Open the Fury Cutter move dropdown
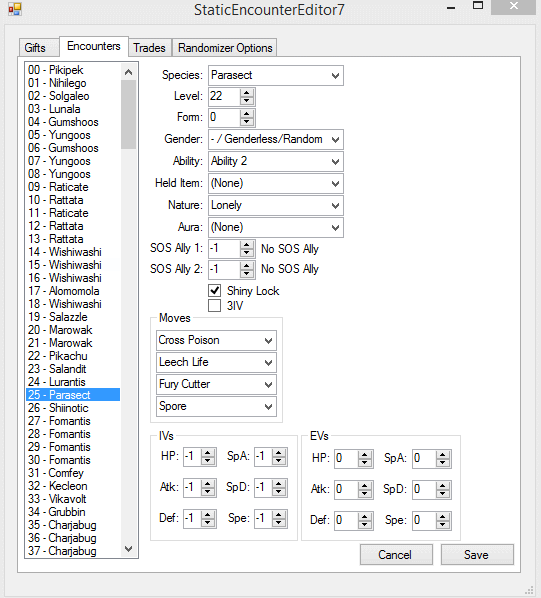Image resolution: width=541 pixels, height=598 pixels. pos(216,384)
